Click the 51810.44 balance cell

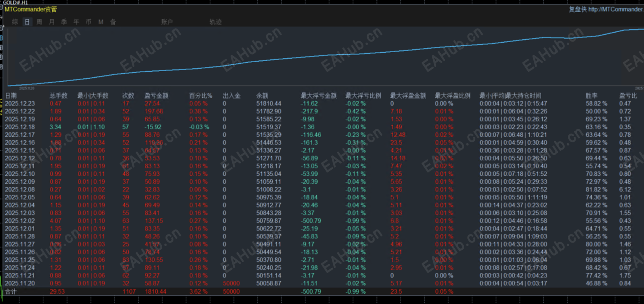[269, 104]
